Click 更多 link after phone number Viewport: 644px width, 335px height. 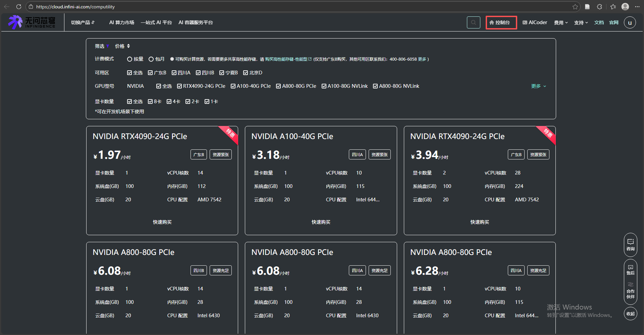pyautogui.click(x=422, y=59)
